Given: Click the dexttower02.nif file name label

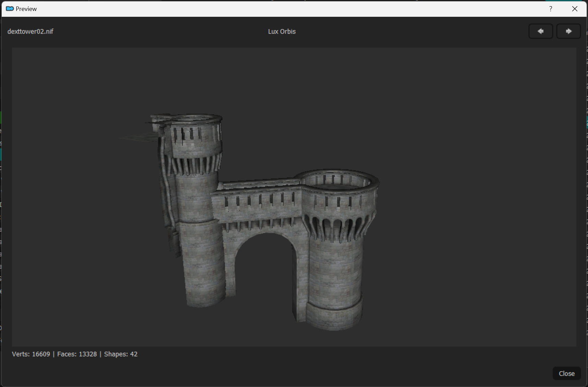Looking at the screenshot, I should (30, 32).
